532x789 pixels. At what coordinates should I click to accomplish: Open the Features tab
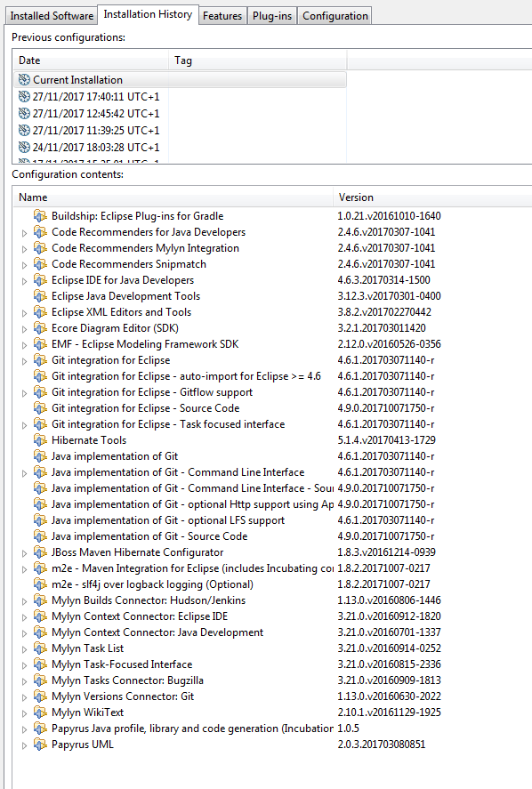(x=222, y=16)
